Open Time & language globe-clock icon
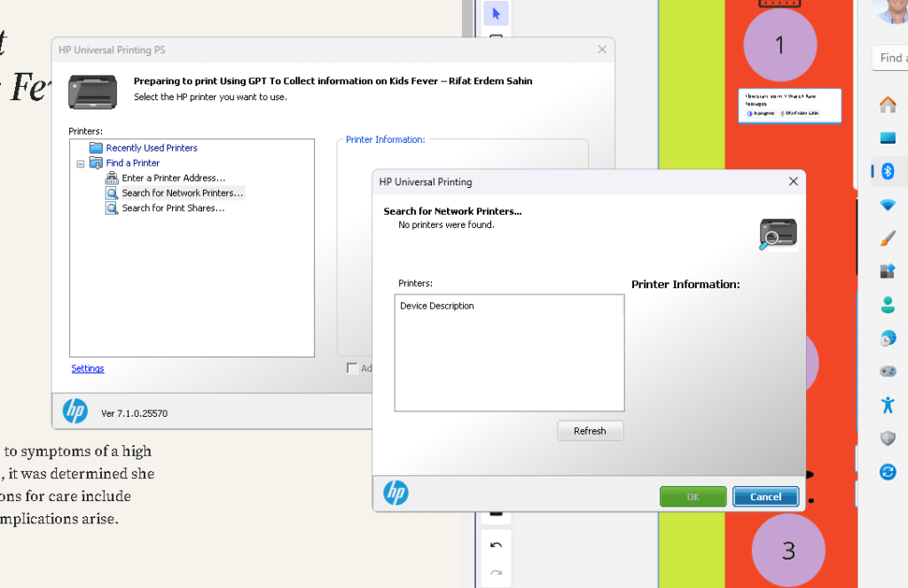The height and width of the screenshot is (588, 908). click(x=887, y=338)
